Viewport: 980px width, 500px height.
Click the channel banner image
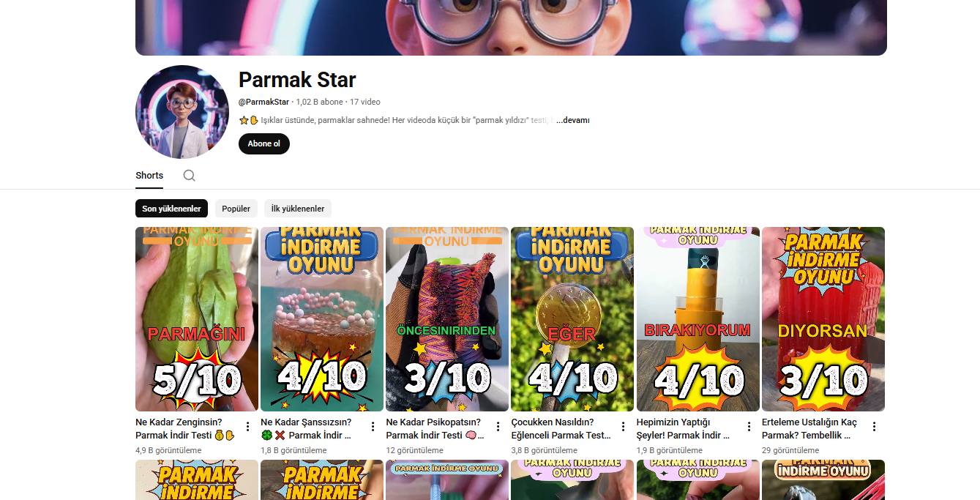point(511,28)
